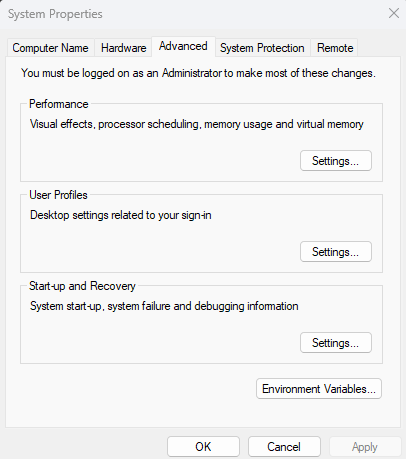
Task: Click the Administrator logon notice text
Action: tap(198, 73)
